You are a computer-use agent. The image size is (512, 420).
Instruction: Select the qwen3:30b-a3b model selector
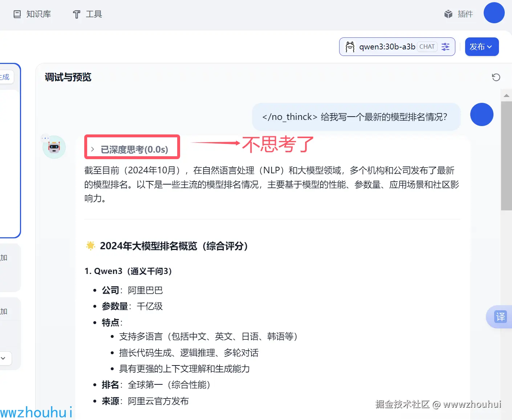pyautogui.click(x=397, y=47)
